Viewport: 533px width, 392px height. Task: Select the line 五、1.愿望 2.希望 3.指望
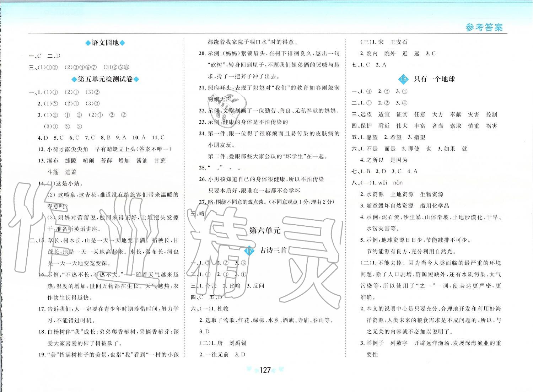click(388, 137)
